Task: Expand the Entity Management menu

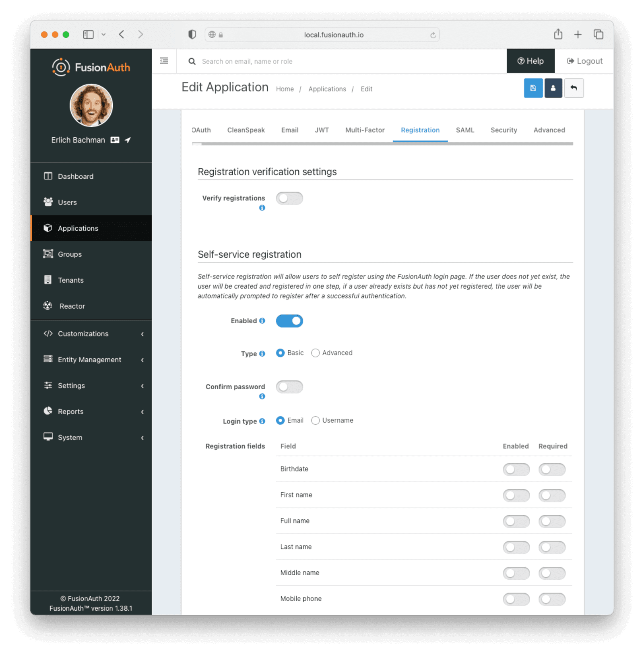Action: pos(91,360)
